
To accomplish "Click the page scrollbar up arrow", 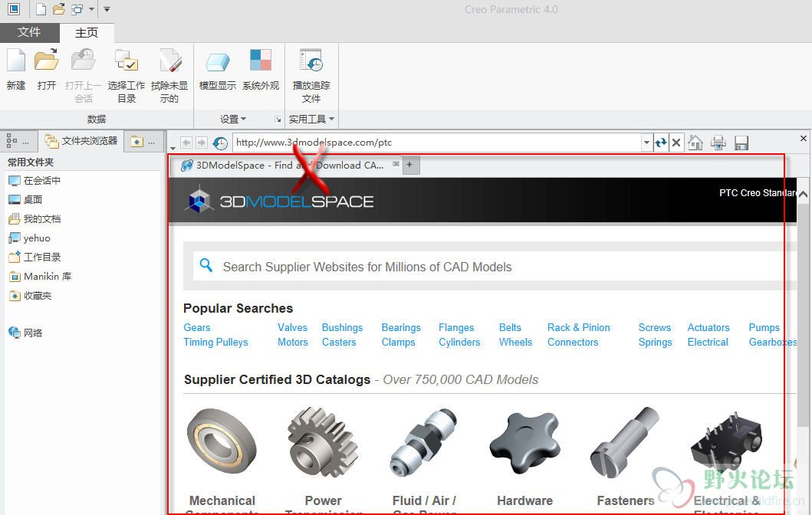I will coord(803,195).
